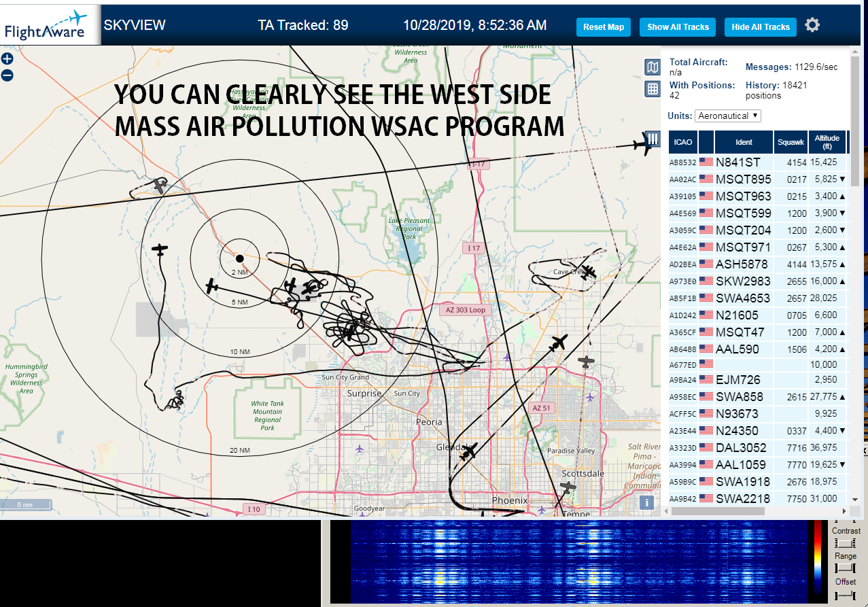The image size is (868, 607).
Task: Adjust the Offset slider in spectrum window
Action: (845, 595)
